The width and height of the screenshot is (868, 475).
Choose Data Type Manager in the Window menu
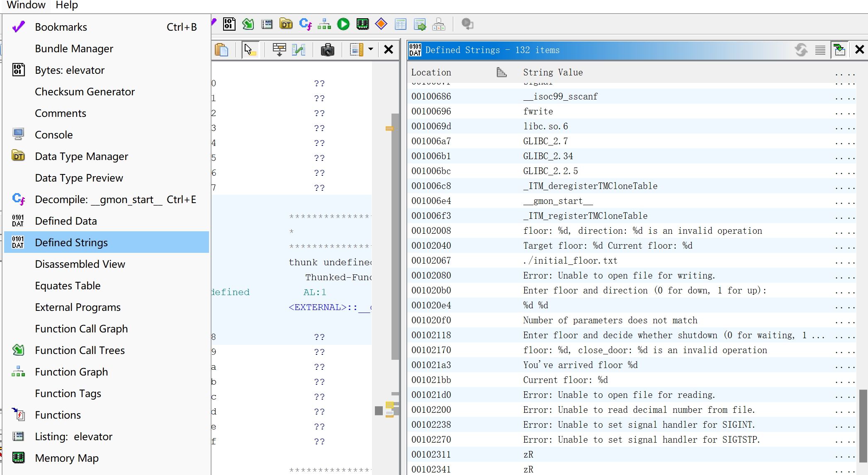click(106, 156)
